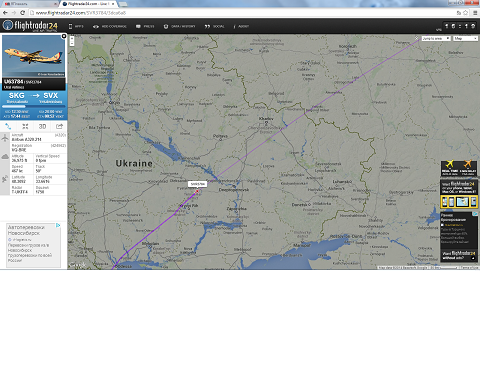Click the first header toolbar icon

point(447,26)
